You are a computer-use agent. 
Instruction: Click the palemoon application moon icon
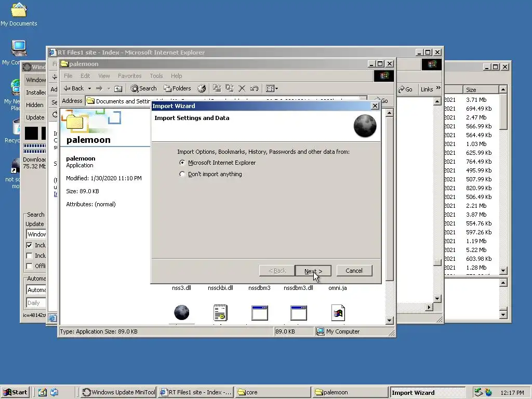pos(181,312)
